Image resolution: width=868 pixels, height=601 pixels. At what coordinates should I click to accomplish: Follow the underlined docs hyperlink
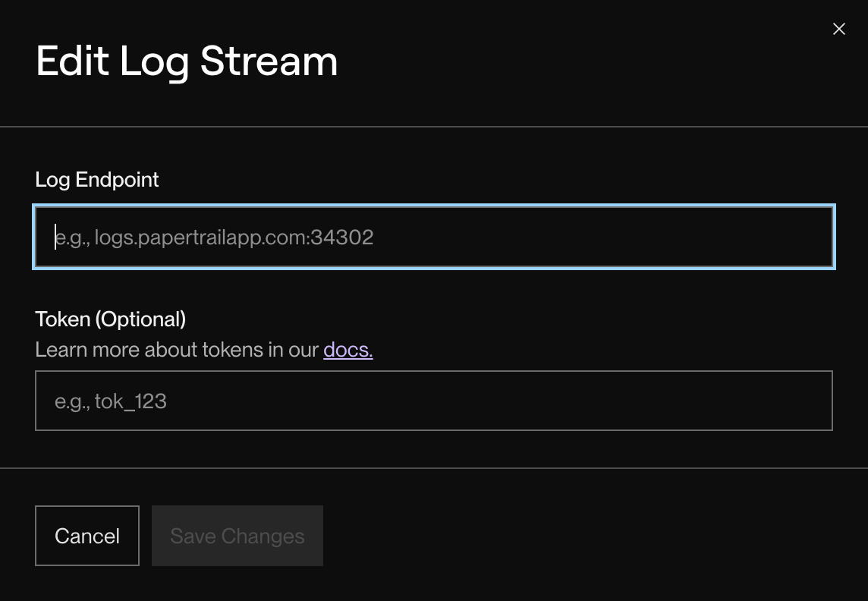348,349
